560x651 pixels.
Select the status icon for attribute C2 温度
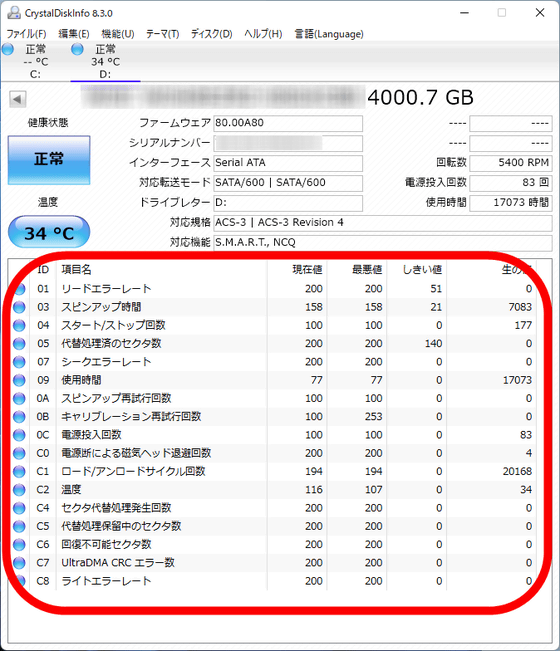(19, 490)
